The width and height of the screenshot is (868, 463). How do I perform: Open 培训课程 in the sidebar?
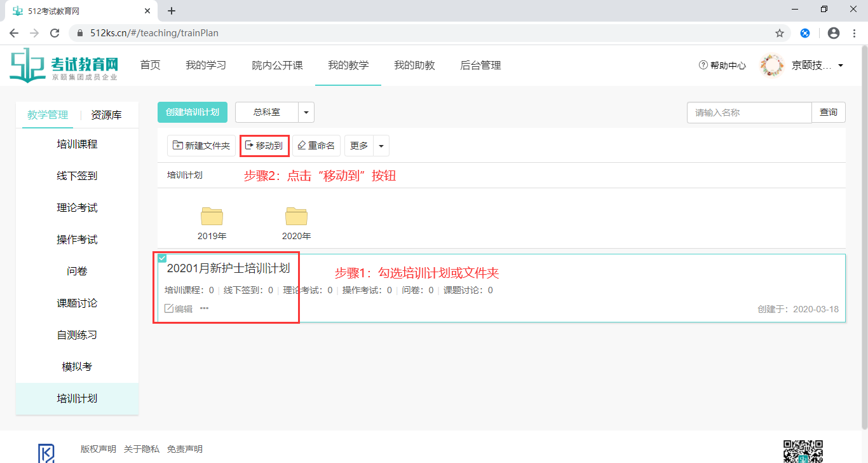point(77,144)
